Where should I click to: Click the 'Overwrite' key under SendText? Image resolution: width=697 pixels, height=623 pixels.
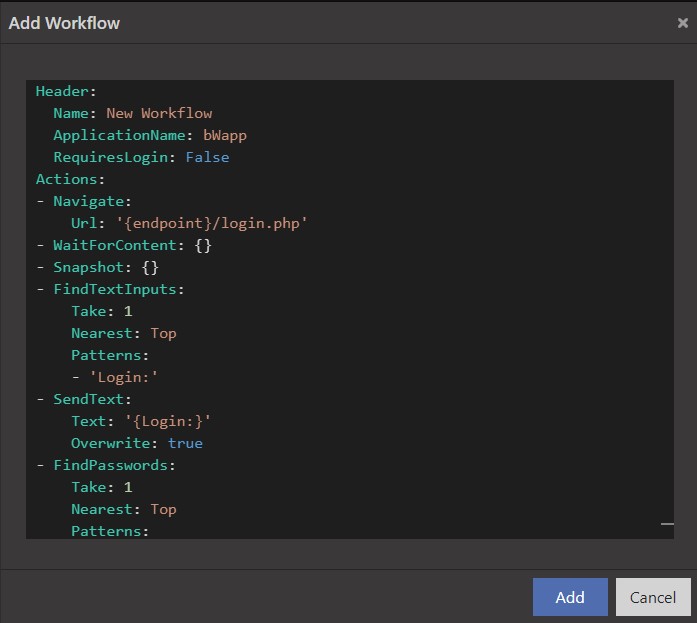click(x=111, y=443)
